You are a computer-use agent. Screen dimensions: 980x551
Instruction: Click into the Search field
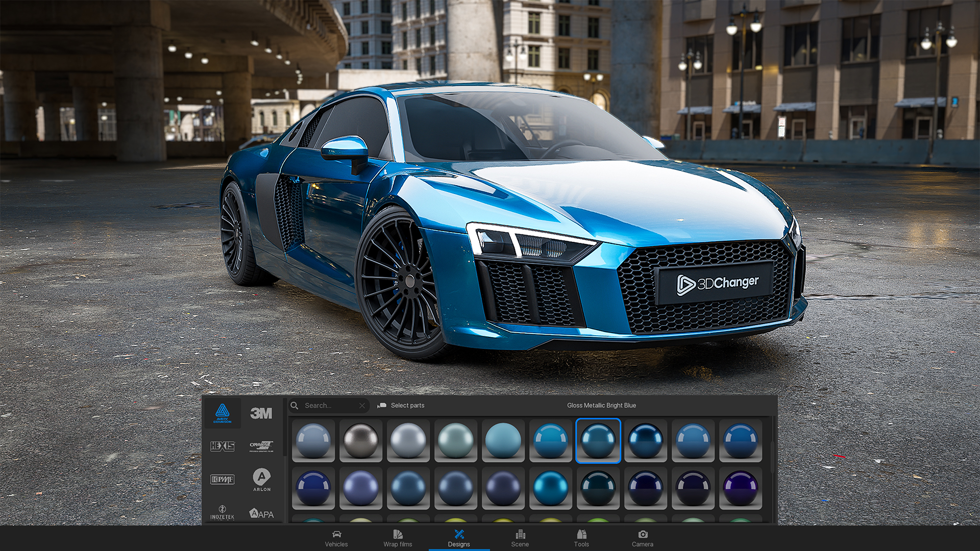(327, 406)
